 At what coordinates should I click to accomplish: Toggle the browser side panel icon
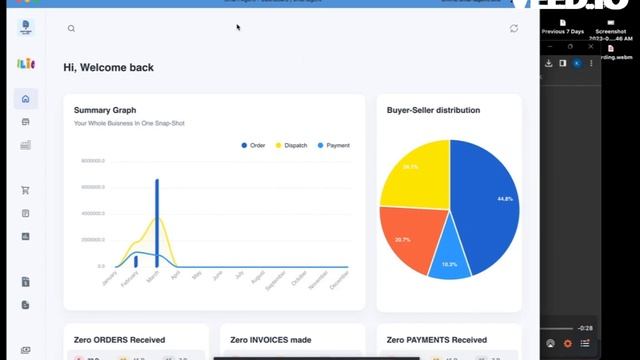pos(563,63)
